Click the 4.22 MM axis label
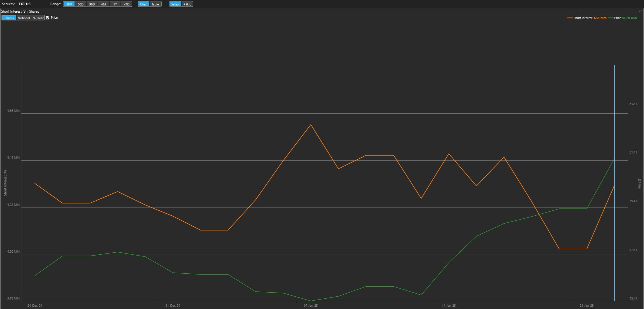 coord(13,205)
